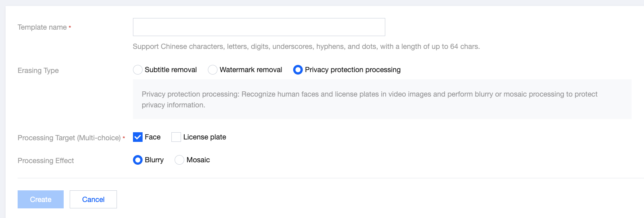The width and height of the screenshot is (644, 218).
Task: Select the Blurry processing effect radio
Action: [138, 160]
